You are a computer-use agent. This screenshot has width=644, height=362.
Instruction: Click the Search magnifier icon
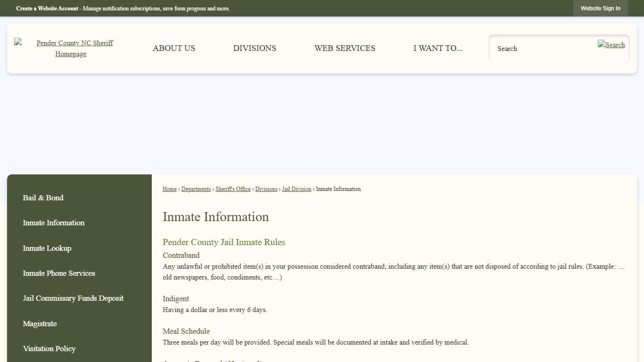tap(611, 45)
